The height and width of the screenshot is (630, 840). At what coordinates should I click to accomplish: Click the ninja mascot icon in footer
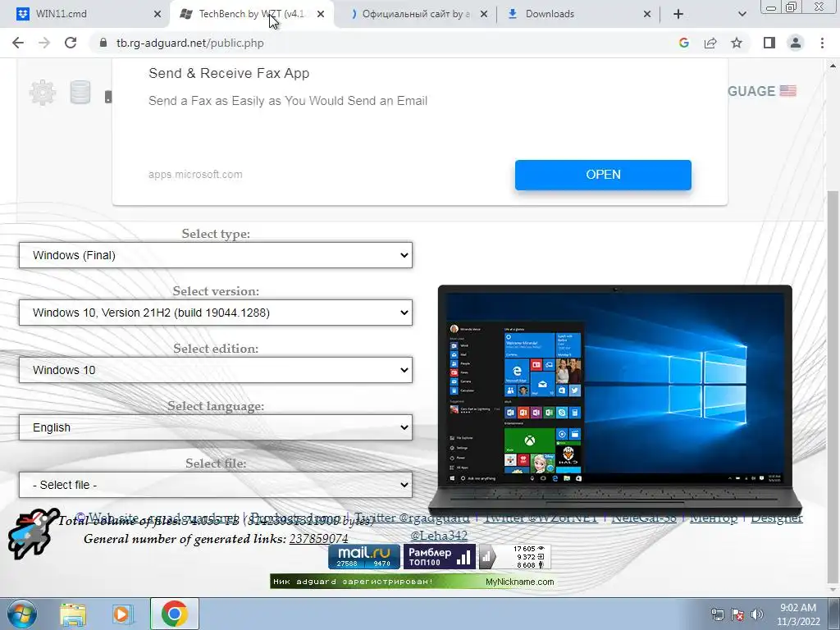tap(33, 533)
